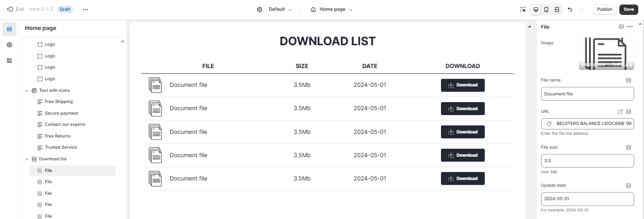Screen dimensions: 644x219
Task: Collapse the Text with icons section
Action: pos(27,90)
